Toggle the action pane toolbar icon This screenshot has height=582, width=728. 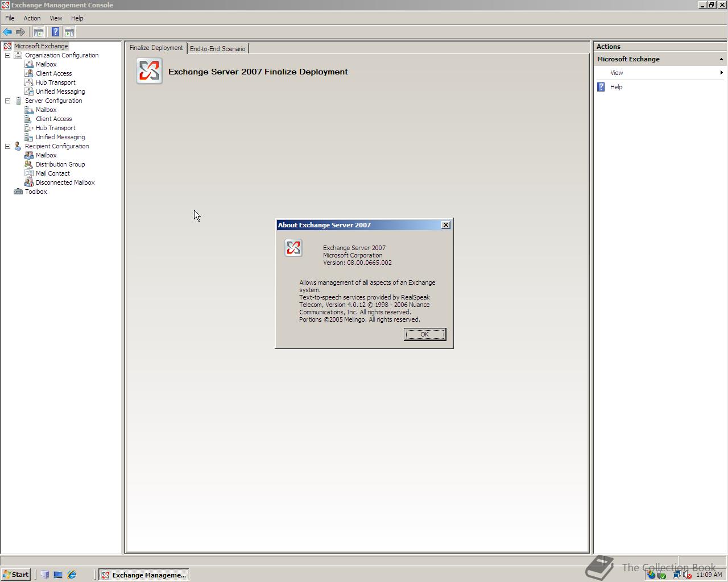click(x=69, y=32)
